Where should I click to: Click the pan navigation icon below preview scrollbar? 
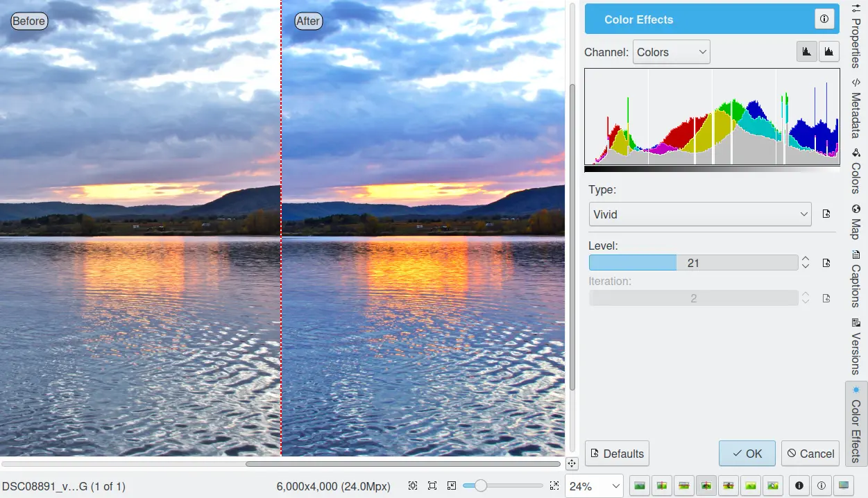click(572, 463)
